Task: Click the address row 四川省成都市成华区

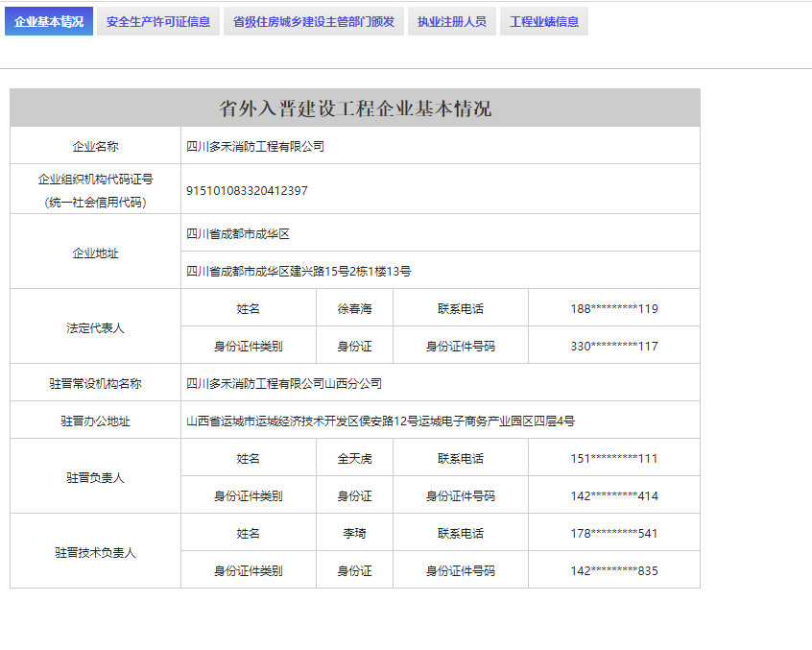Action: point(238,233)
